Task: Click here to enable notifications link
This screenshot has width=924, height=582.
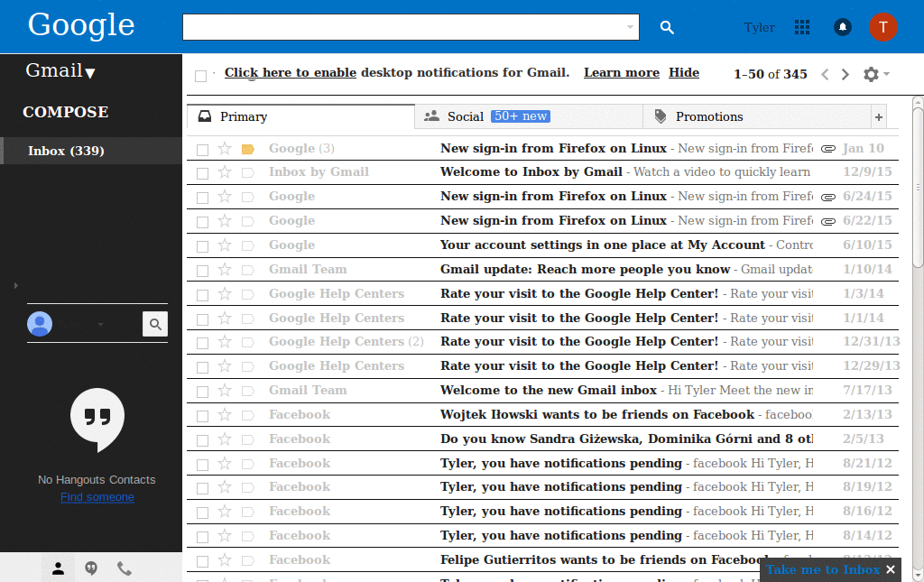Action: 290,72
